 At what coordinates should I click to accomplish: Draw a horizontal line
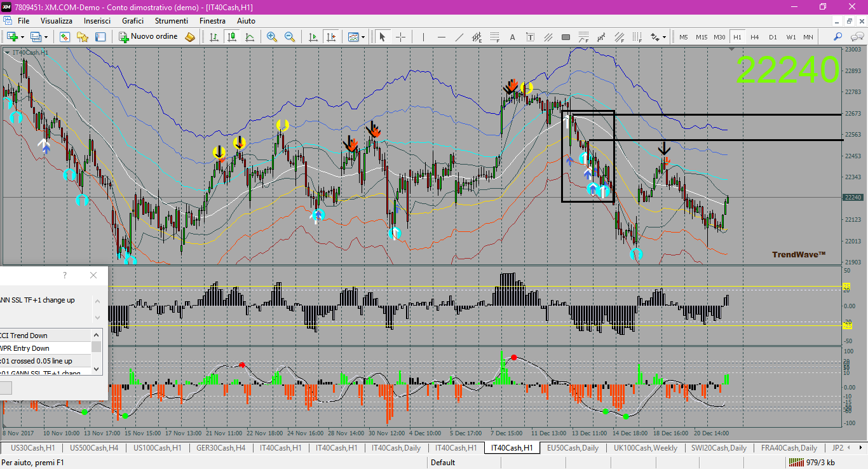coord(442,37)
